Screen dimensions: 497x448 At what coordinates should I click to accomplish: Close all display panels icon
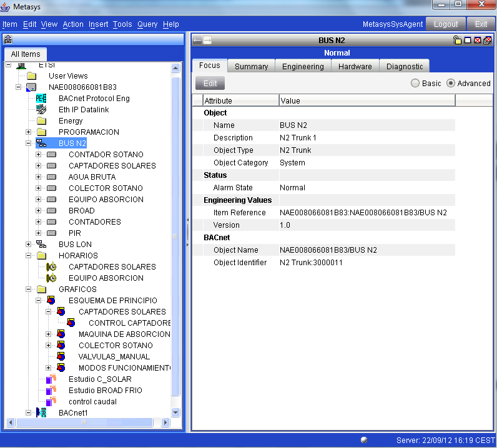coord(488,40)
